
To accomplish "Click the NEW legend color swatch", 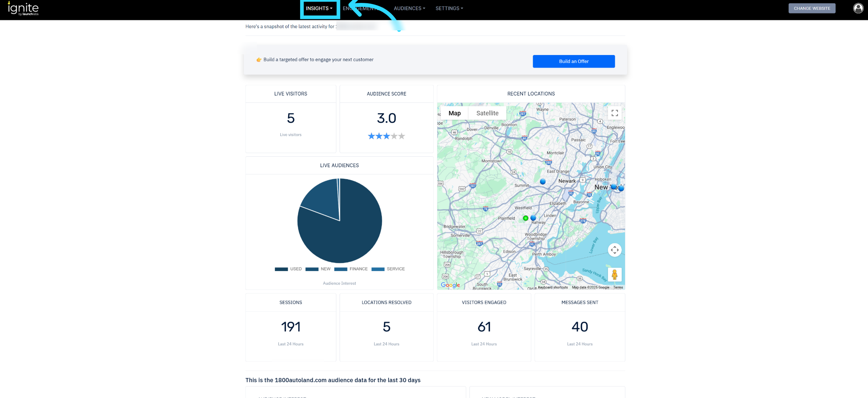I will point(312,269).
